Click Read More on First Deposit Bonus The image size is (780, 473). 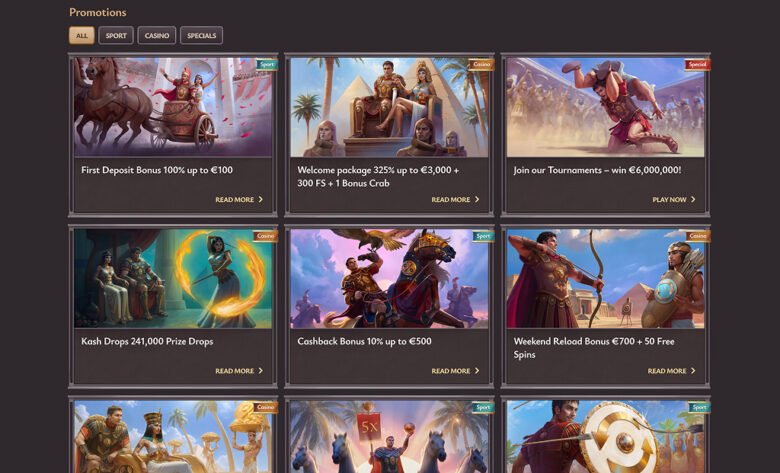[x=239, y=200]
